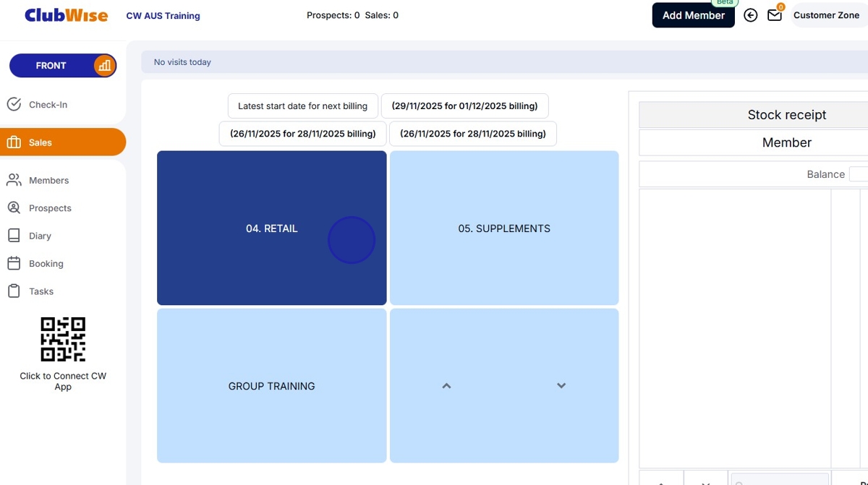Select the GROUP TRAINING category tile
The image size is (868, 485).
272,386
